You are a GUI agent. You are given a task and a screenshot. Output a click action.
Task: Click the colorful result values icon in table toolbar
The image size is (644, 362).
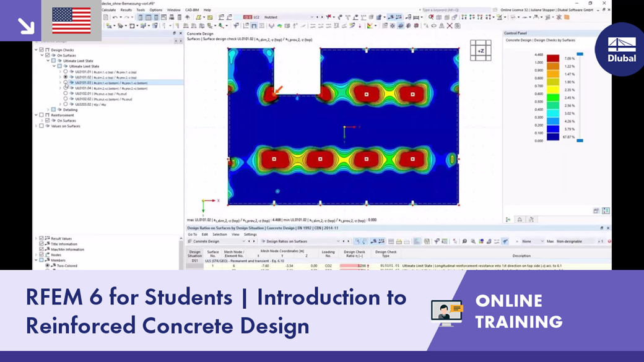click(x=481, y=241)
